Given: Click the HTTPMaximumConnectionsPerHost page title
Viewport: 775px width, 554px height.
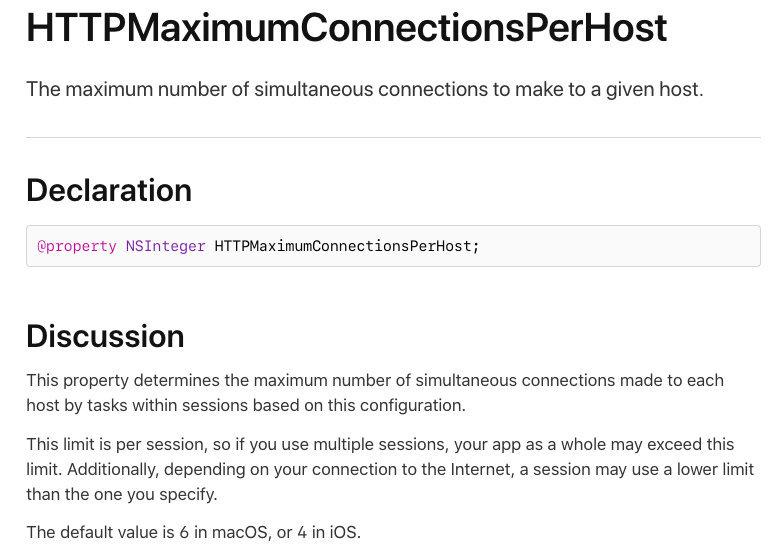Looking at the screenshot, I should pyautogui.click(x=346, y=28).
